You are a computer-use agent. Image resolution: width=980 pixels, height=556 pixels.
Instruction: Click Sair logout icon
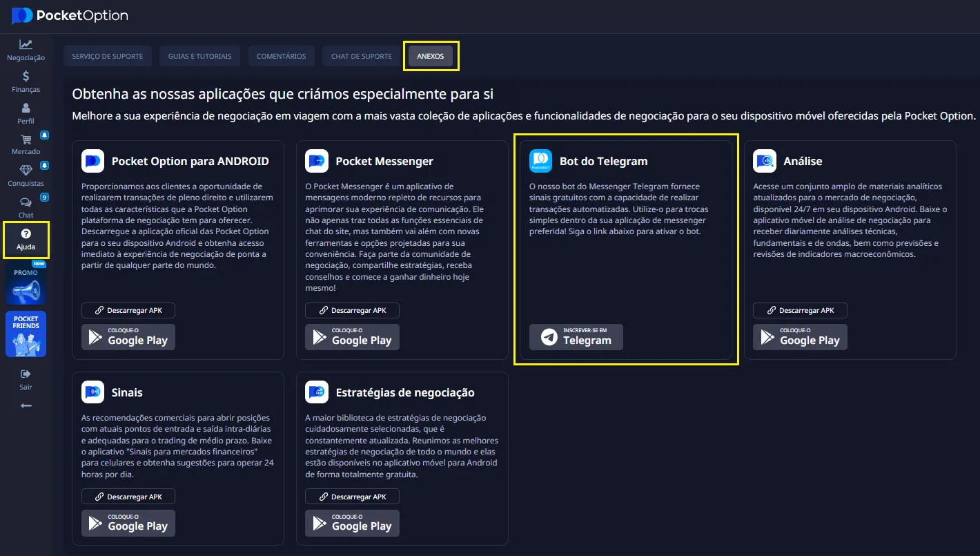tap(26, 374)
